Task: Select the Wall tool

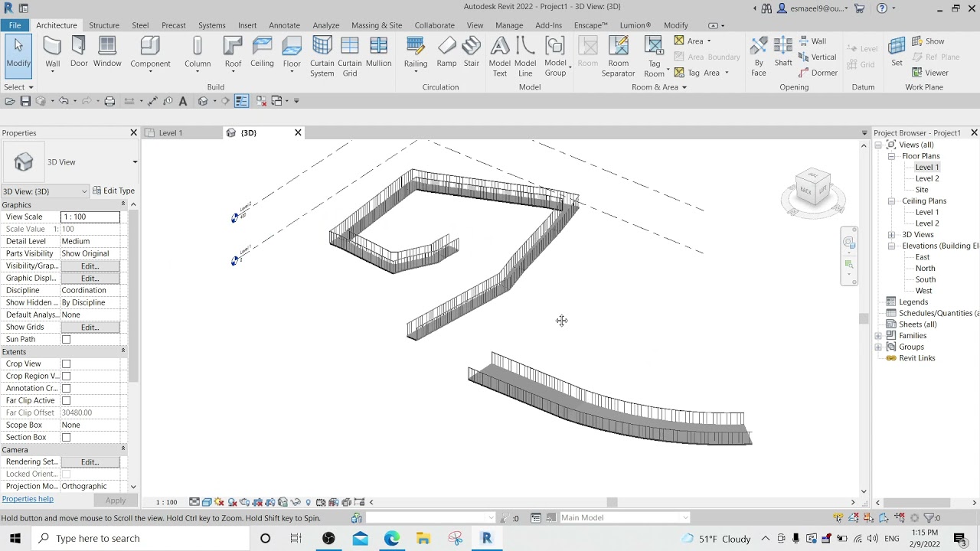Action: tap(52, 53)
